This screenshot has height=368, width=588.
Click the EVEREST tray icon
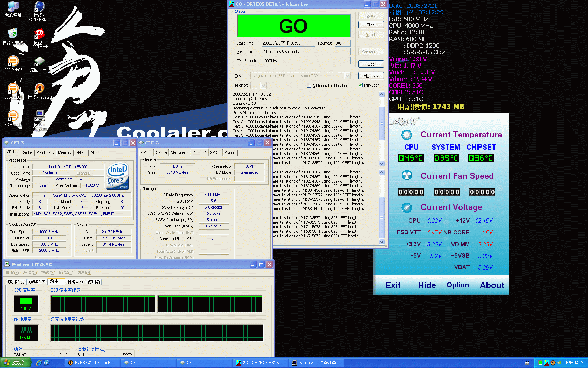click(x=553, y=363)
